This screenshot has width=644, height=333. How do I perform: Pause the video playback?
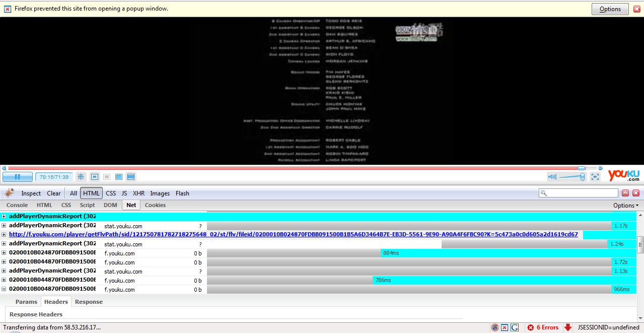[x=18, y=176]
